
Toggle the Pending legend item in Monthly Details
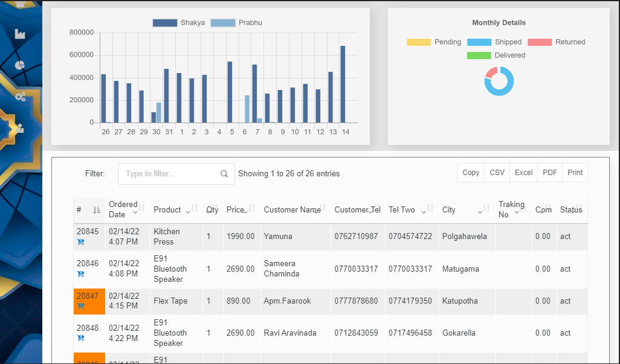click(434, 42)
